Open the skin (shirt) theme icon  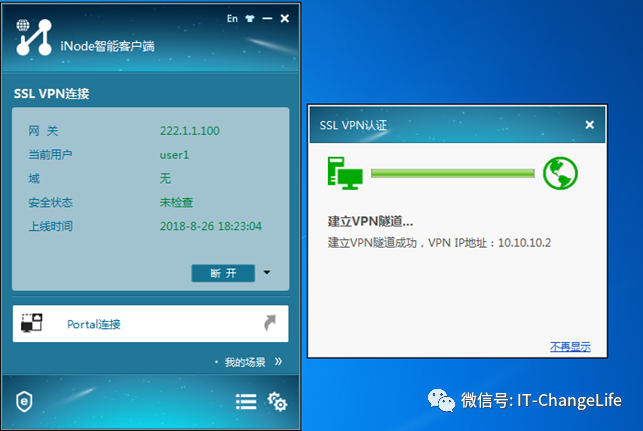(250, 18)
